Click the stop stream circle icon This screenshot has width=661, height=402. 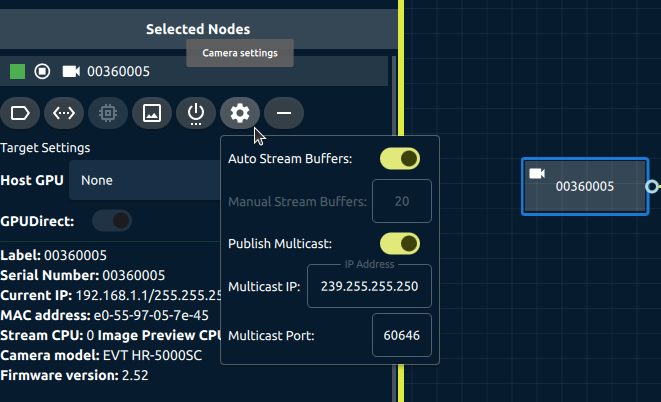(x=42, y=71)
